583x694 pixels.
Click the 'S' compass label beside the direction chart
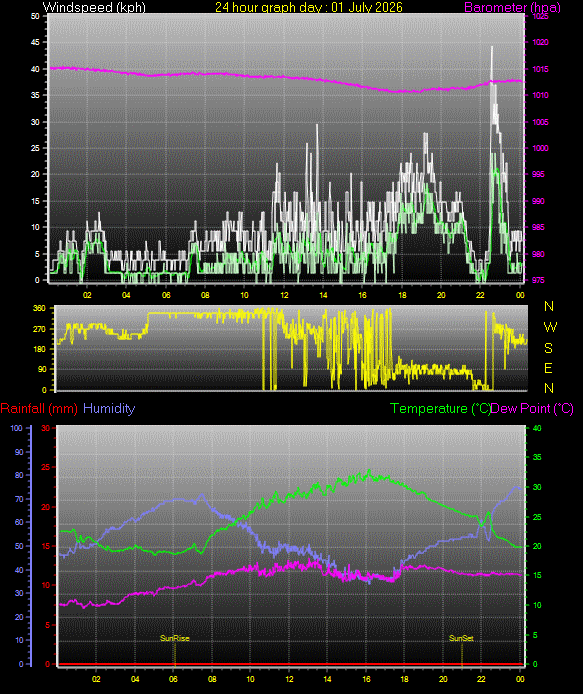pos(548,348)
